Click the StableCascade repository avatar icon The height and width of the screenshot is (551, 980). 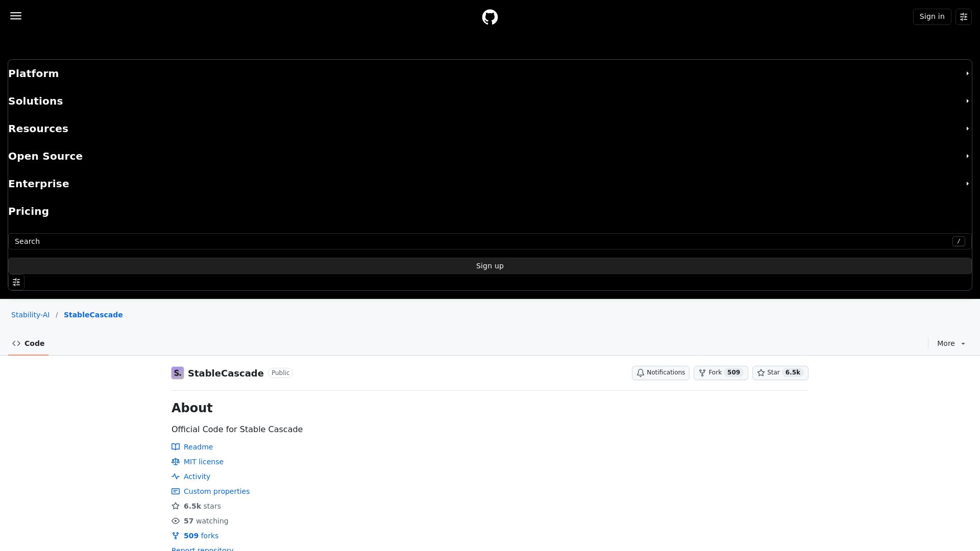(178, 373)
